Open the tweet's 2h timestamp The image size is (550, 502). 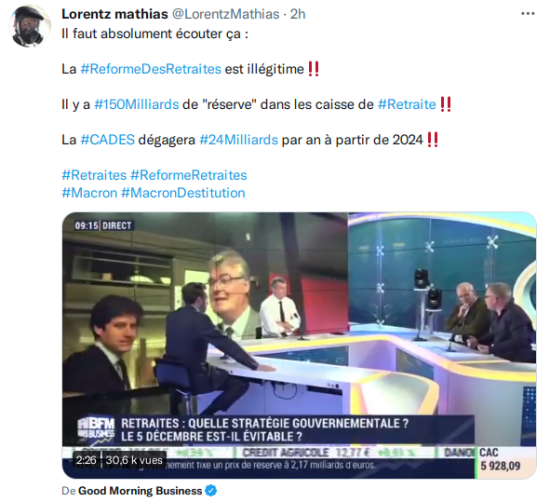point(297,14)
